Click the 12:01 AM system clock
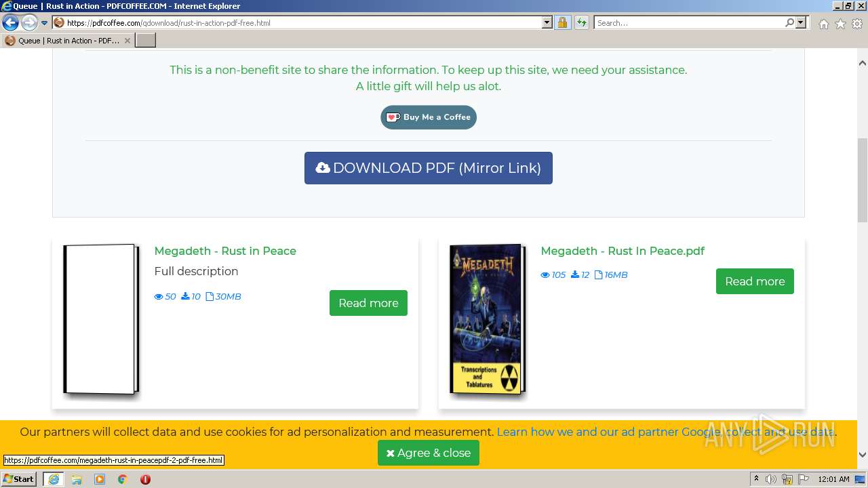 [x=833, y=479]
